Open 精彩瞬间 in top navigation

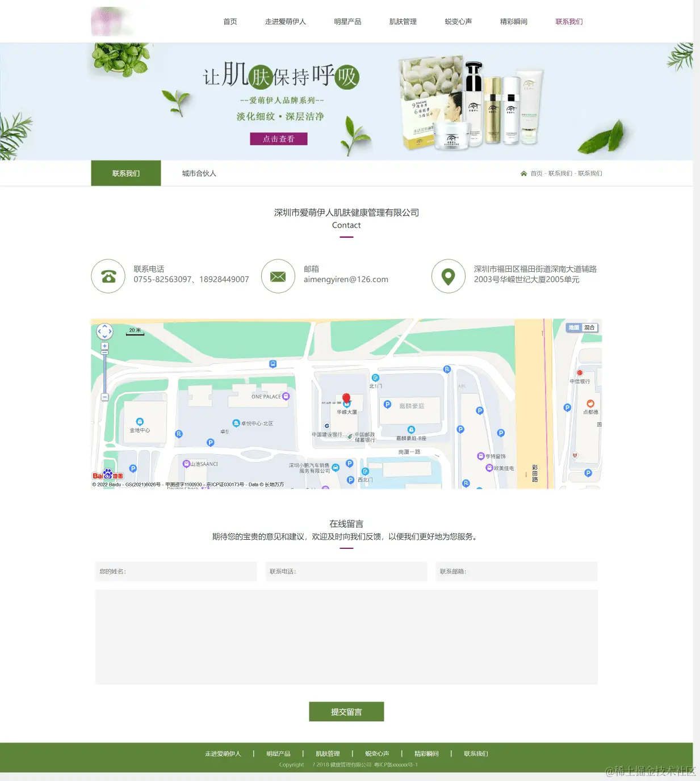[514, 22]
